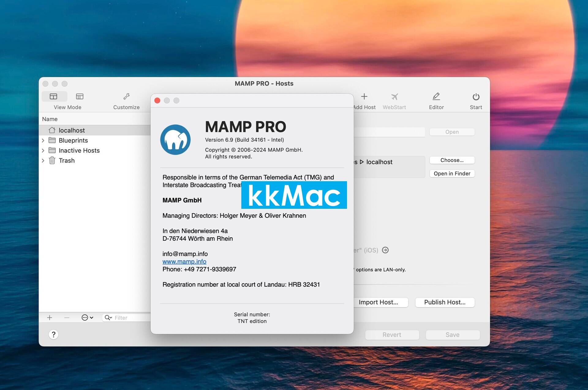The width and height of the screenshot is (588, 390).
Task: Click the 'MAMP GmbH' bold heading
Action: [x=182, y=200]
